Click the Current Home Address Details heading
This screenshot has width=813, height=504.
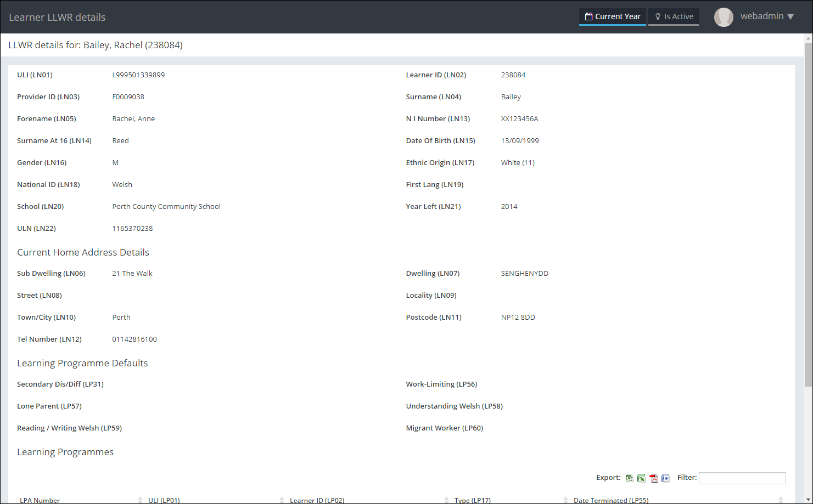point(83,252)
